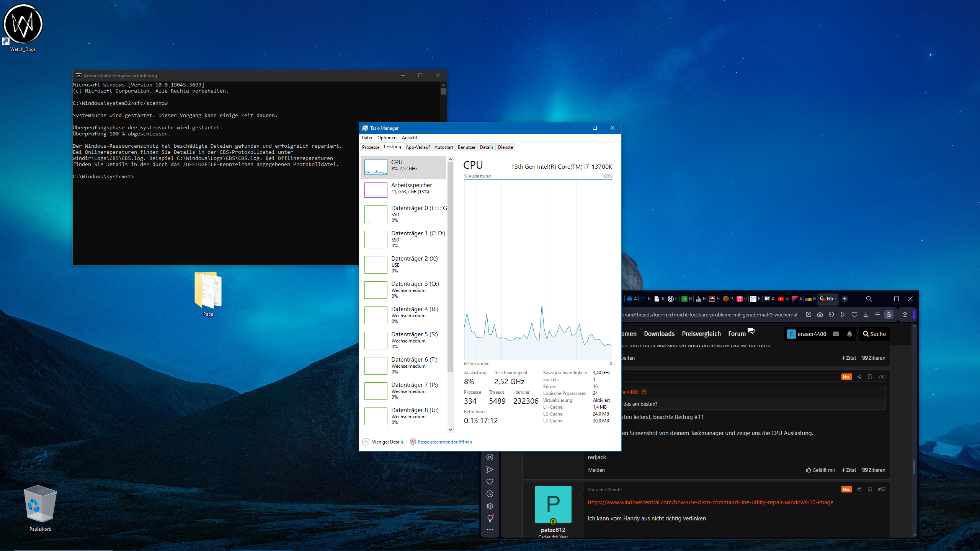
Task: Switch to the Prozesse tab
Action: click(370, 147)
